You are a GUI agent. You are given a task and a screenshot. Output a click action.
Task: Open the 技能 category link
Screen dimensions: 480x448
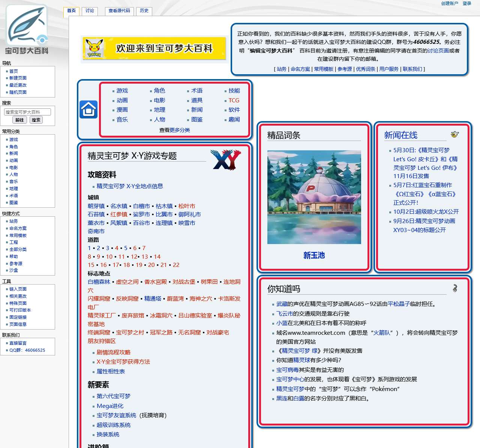(234, 91)
